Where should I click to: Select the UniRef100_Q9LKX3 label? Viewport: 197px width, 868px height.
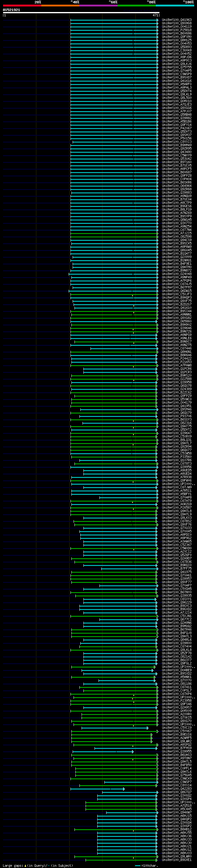pyautogui.click(x=177, y=518)
